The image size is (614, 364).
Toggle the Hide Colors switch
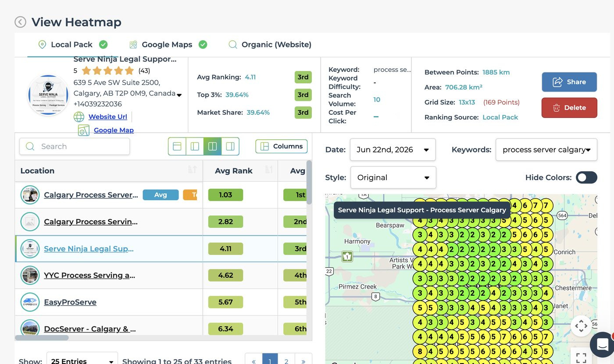pyautogui.click(x=586, y=177)
